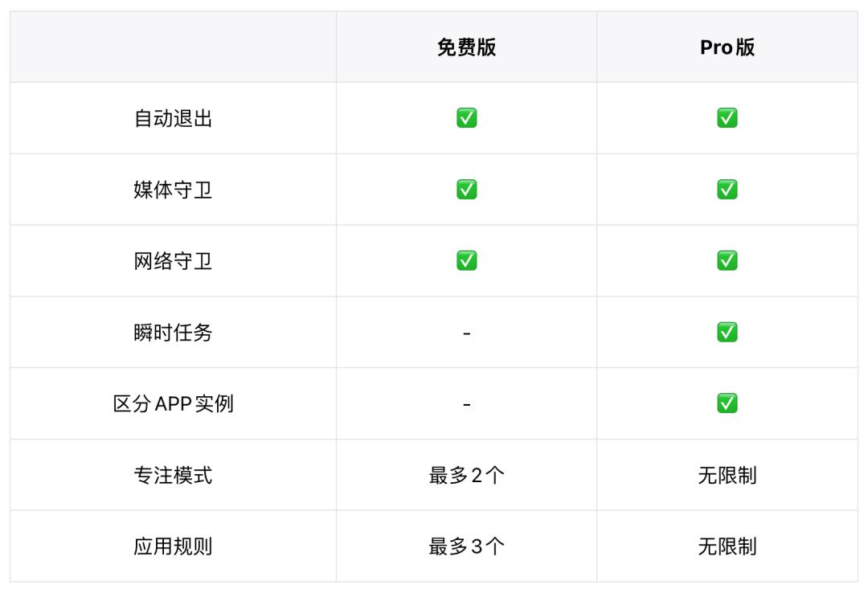The image size is (868, 593).
Task: Click the Pro版 checkmark for 网络守卫
Action: point(727,260)
